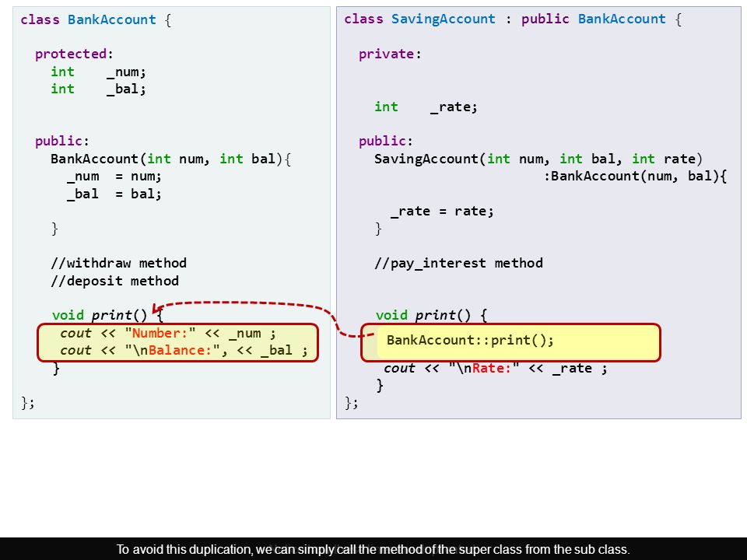Image resolution: width=747 pixels, height=560 pixels.
Task: Click the 'public:' keyword in SavingAccount class
Action: (386, 141)
